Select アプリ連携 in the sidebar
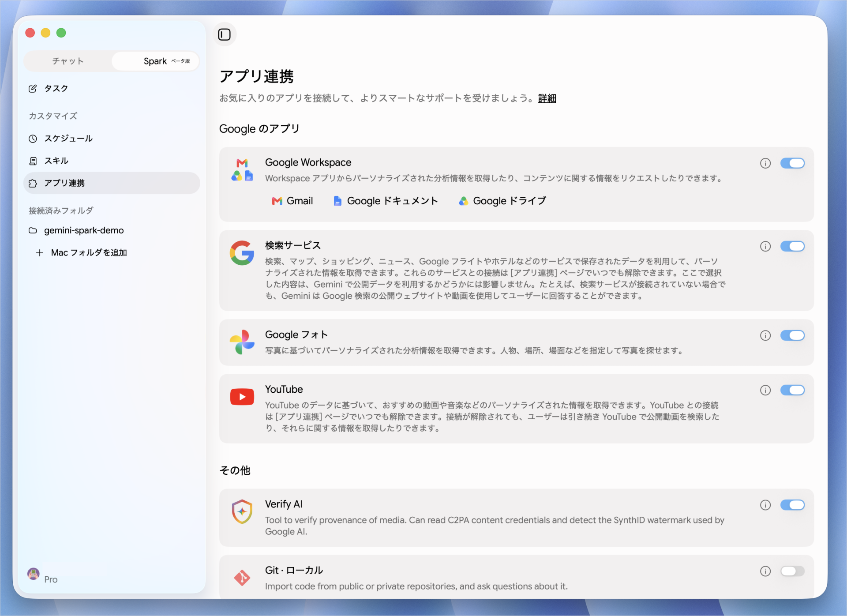Viewport: 847px width, 616px height. [x=112, y=183]
